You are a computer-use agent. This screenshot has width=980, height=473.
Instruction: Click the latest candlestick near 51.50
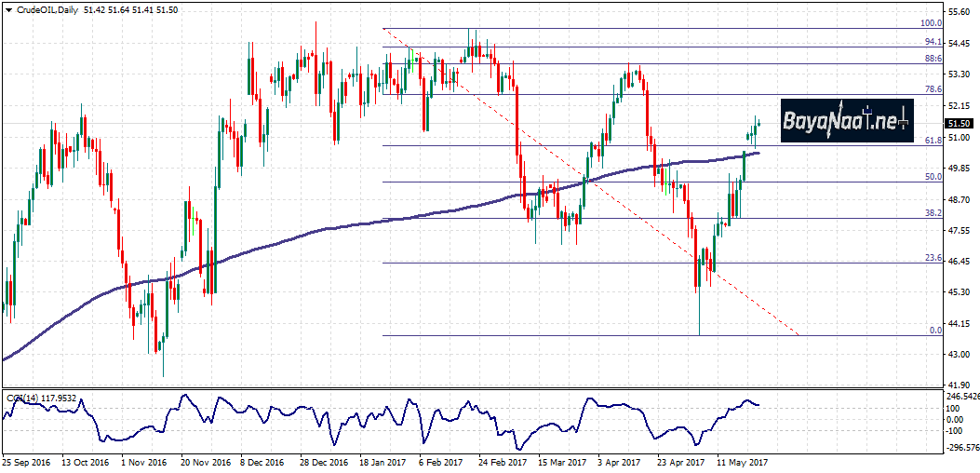[759, 124]
